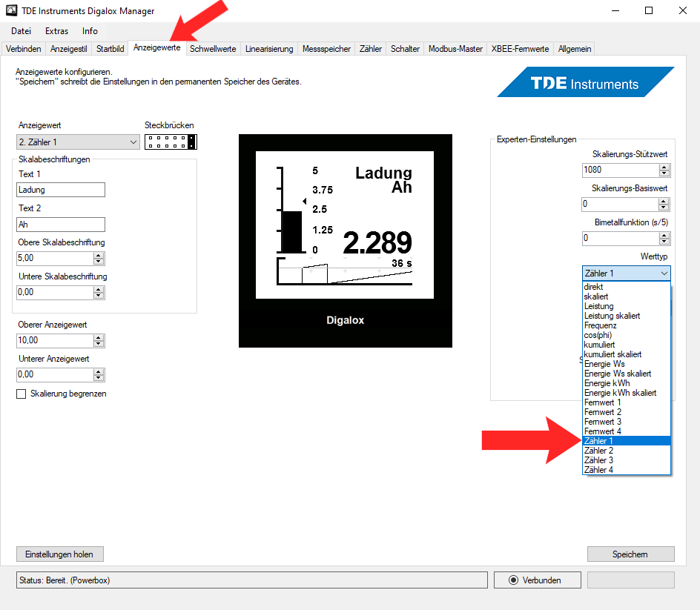The height and width of the screenshot is (610, 700).
Task: Select 'Zähler 4' in Werttyp list
Action: pos(627,470)
